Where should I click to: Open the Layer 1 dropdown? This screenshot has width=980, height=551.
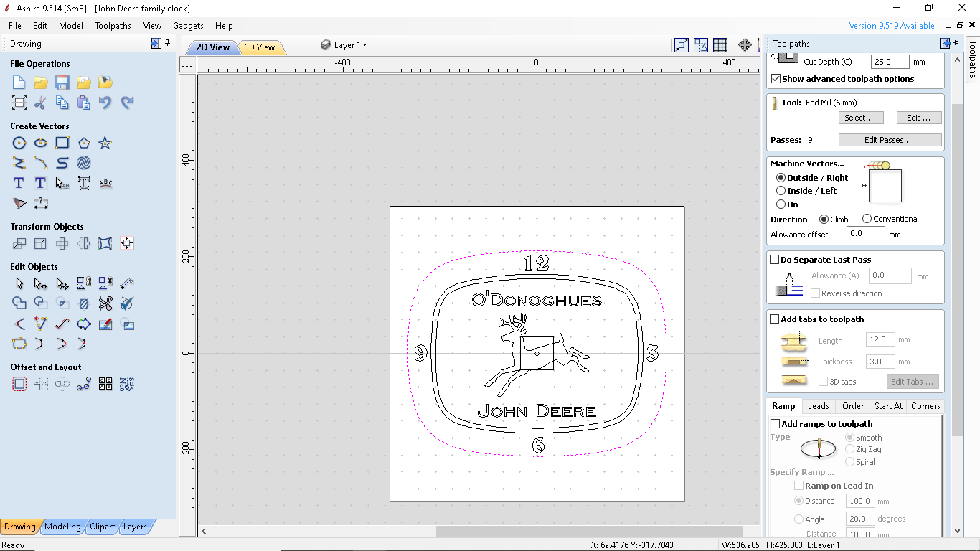[349, 44]
